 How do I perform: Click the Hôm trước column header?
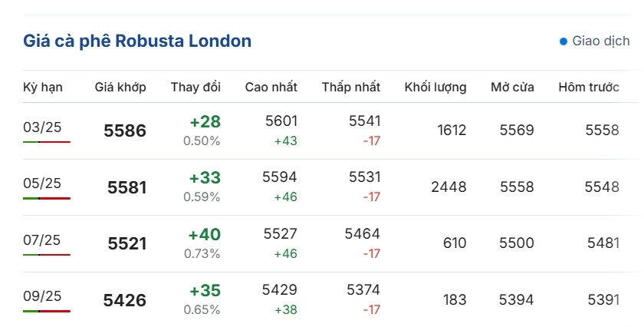pyautogui.click(x=589, y=87)
